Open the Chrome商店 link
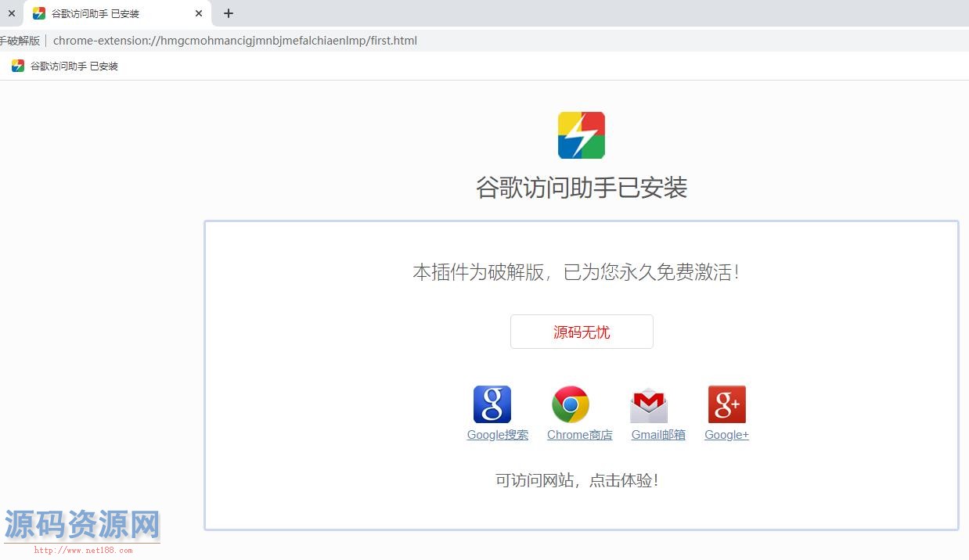This screenshot has width=969, height=560. (x=580, y=435)
